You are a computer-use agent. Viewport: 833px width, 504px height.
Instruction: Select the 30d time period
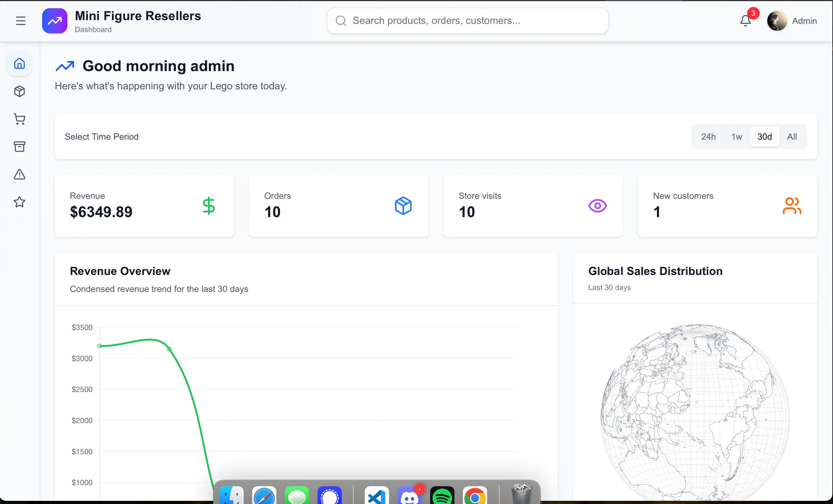tap(765, 137)
